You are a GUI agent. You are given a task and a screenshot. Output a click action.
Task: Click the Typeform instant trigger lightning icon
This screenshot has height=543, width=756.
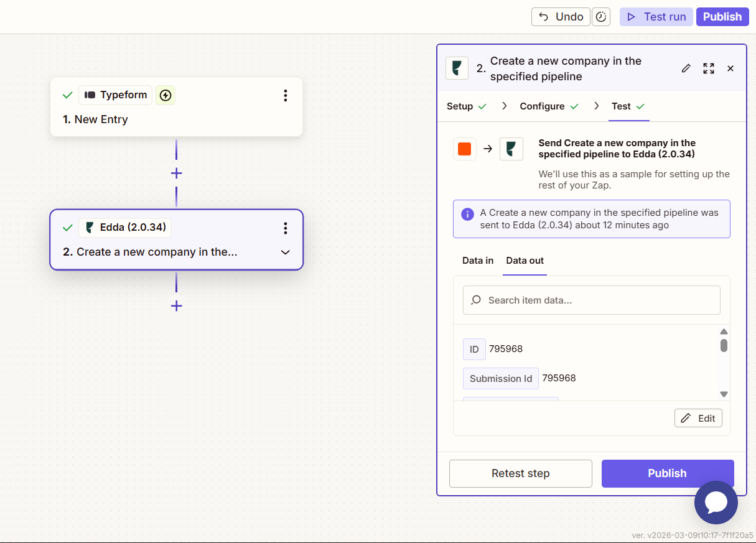pyautogui.click(x=165, y=95)
